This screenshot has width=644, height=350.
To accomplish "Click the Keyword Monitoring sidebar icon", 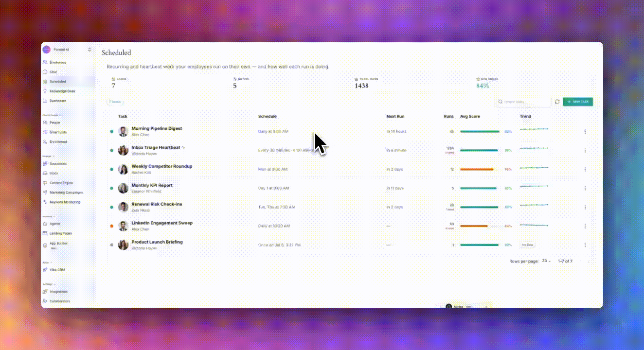I will coord(45,202).
